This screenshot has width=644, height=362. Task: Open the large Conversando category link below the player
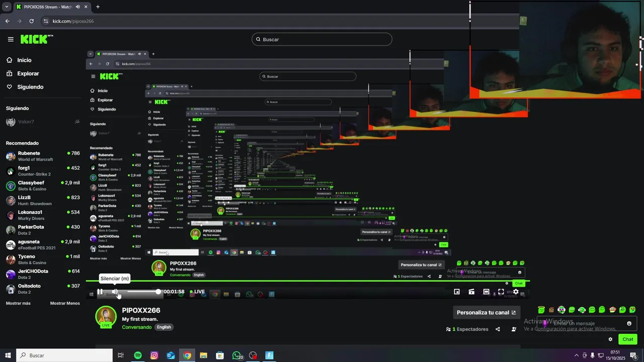click(x=136, y=327)
